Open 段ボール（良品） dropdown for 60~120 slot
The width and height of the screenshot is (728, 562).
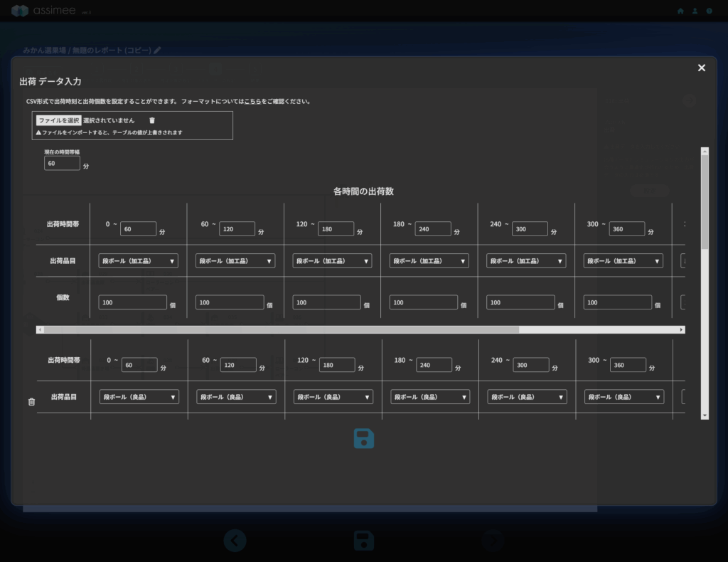click(236, 397)
